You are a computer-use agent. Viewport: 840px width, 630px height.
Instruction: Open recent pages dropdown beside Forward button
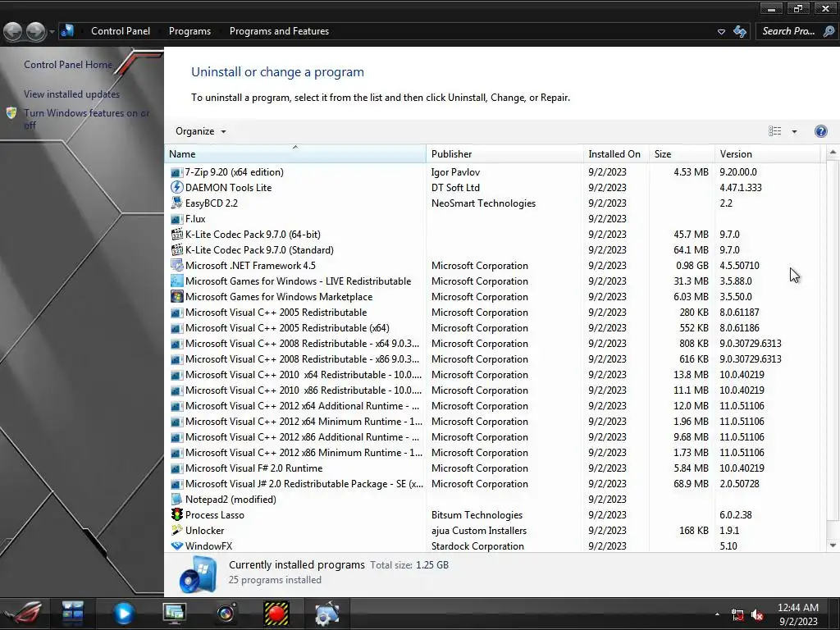tap(52, 32)
